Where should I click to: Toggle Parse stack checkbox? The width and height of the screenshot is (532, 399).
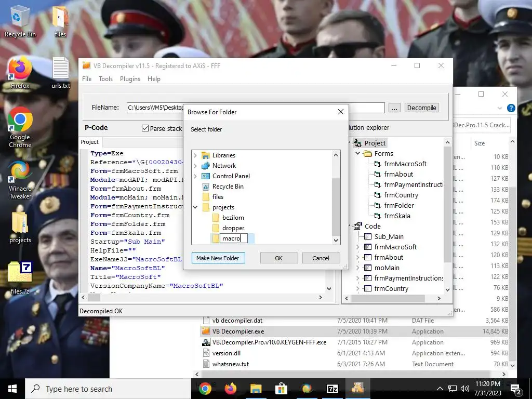click(145, 128)
